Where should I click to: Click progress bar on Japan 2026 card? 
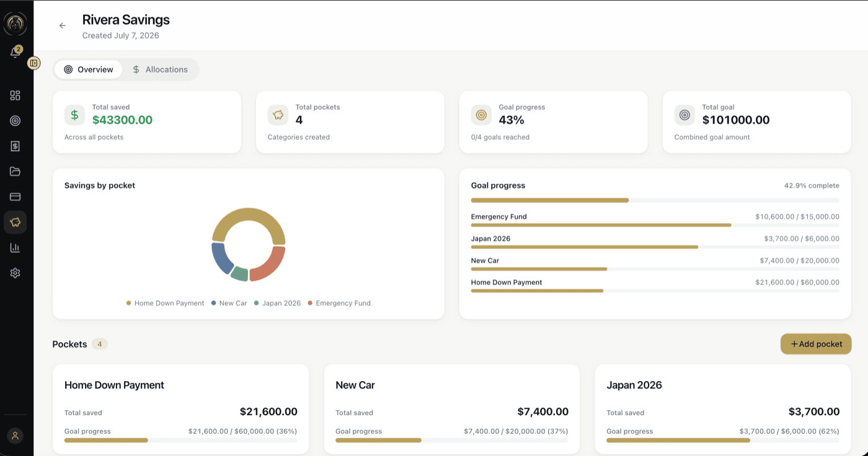[x=723, y=441]
